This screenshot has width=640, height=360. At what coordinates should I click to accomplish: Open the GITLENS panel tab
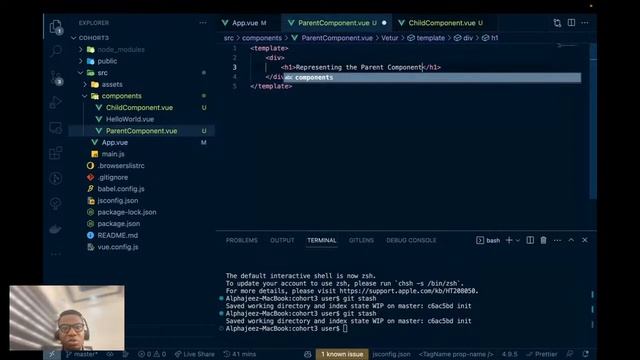coord(361,240)
